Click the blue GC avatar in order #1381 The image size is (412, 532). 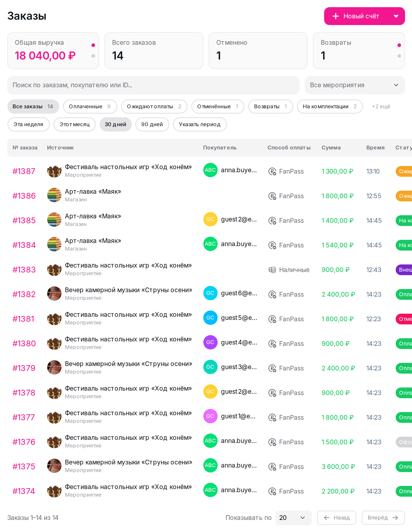(x=210, y=318)
